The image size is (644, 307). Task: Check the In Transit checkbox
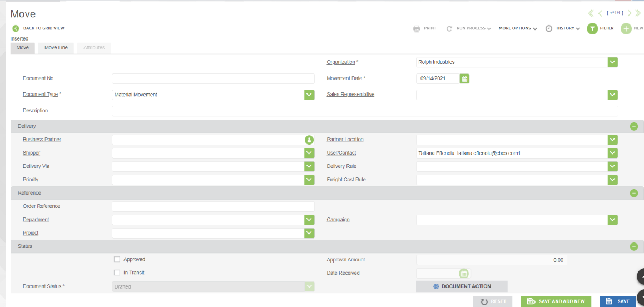(117, 273)
